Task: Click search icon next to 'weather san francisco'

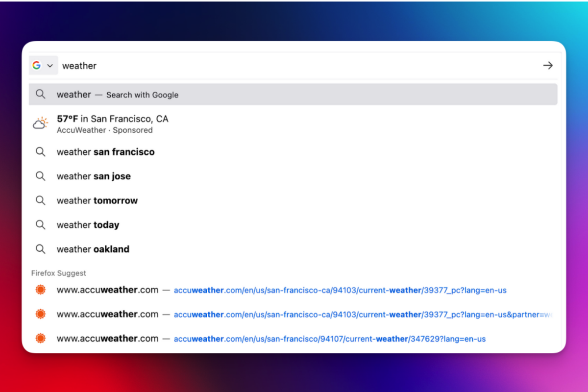Action: [x=41, y=152]
